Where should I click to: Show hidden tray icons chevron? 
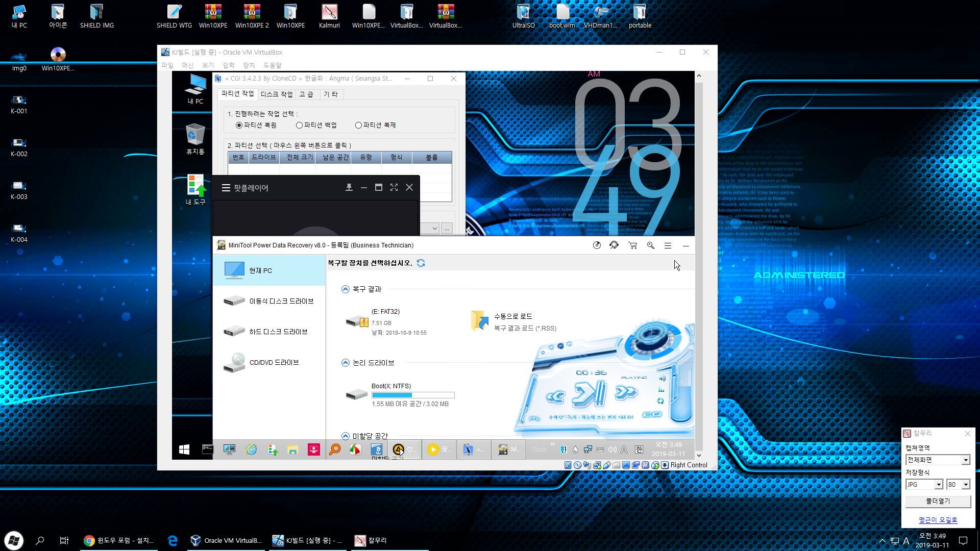(882, 541)
